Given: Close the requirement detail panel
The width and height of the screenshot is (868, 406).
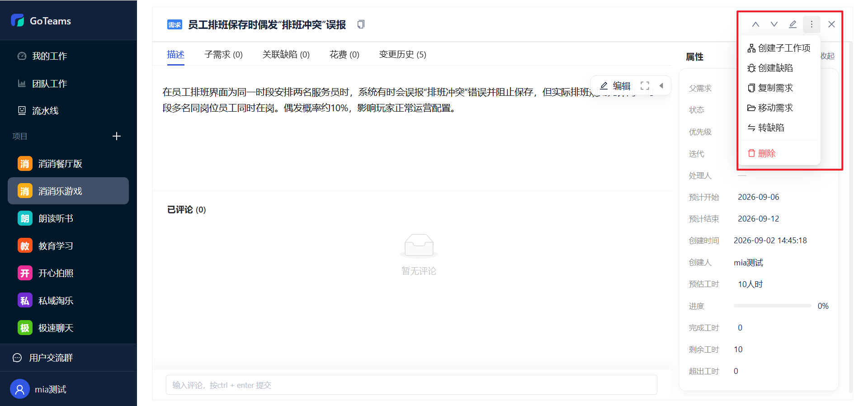Looking at the screenshot, I should pyautogui.click(x=831, y=24).
